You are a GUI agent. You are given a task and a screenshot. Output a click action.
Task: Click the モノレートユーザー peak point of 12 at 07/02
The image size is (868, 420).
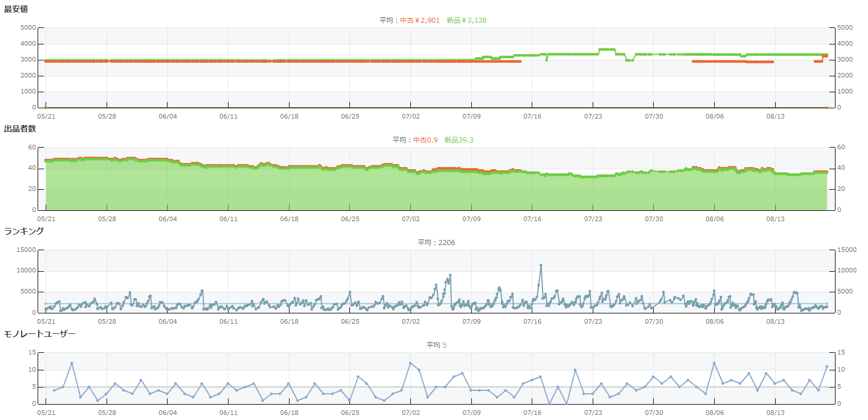[x=410, y=363]
